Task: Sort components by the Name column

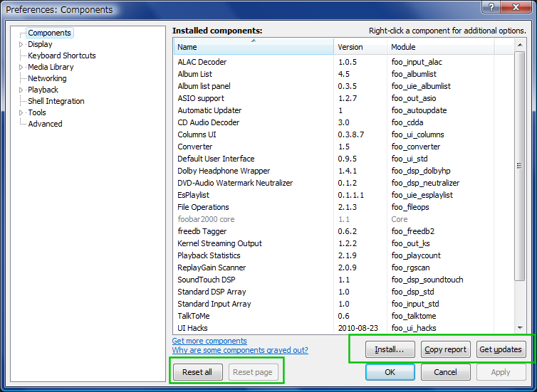Action: coord(254,47)
